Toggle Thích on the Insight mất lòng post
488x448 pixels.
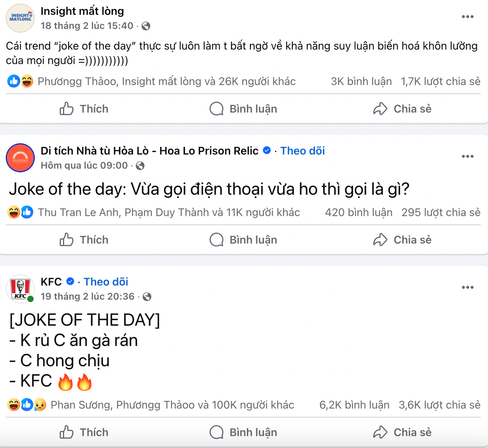pyautogui.click(x=83, y=109)
